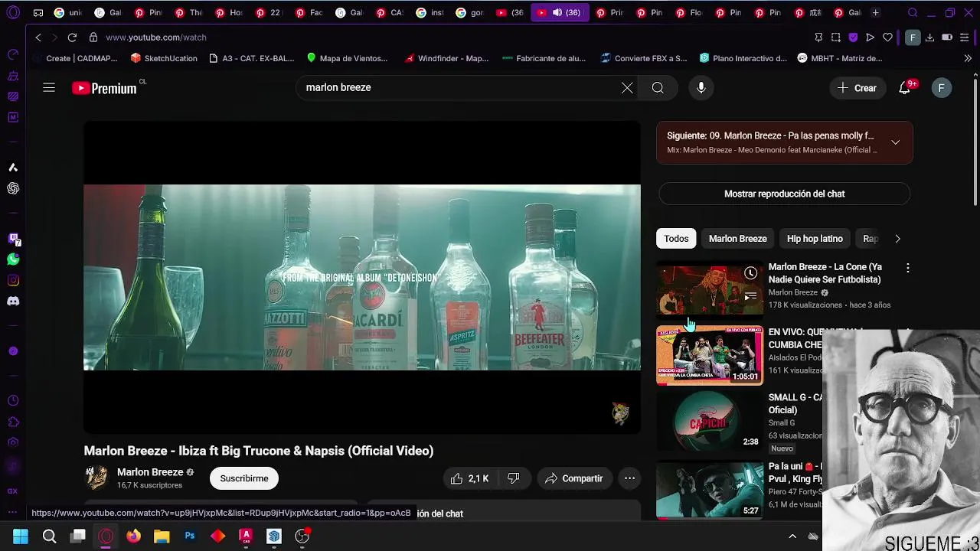Click the Suscribirse button
This screenshot has width=980, height=551.
pyautogui.click(x=244, y=478)
